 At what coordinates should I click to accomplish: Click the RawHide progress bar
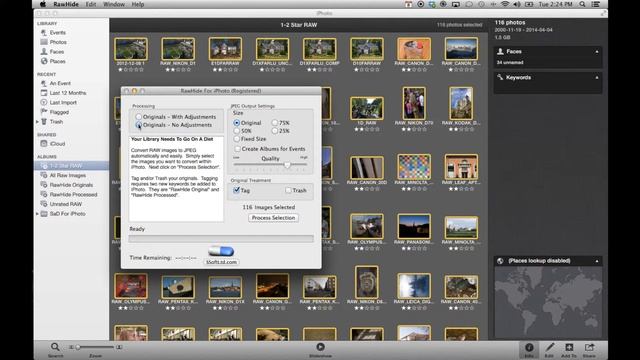pos(221,239)
